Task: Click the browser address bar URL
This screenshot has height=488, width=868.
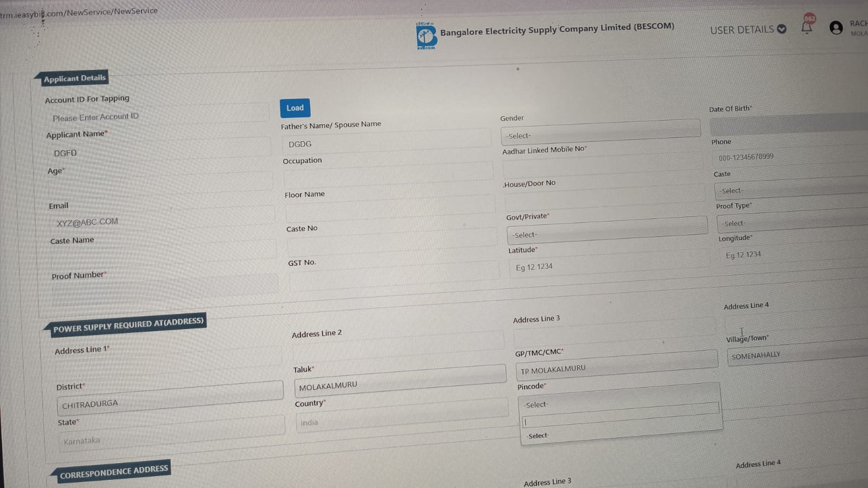Action: [79, 12]
